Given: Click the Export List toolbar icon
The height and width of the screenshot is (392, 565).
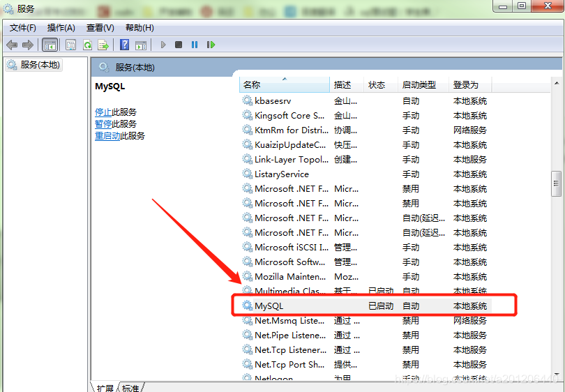Looking at the screenshot, I should pyautogui.click(x=103, y=45).
